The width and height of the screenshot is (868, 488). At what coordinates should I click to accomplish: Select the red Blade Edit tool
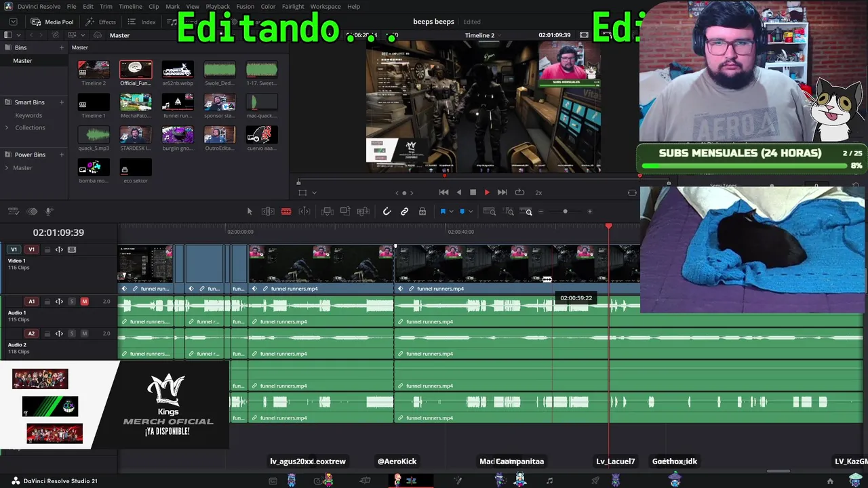(286, 211)
